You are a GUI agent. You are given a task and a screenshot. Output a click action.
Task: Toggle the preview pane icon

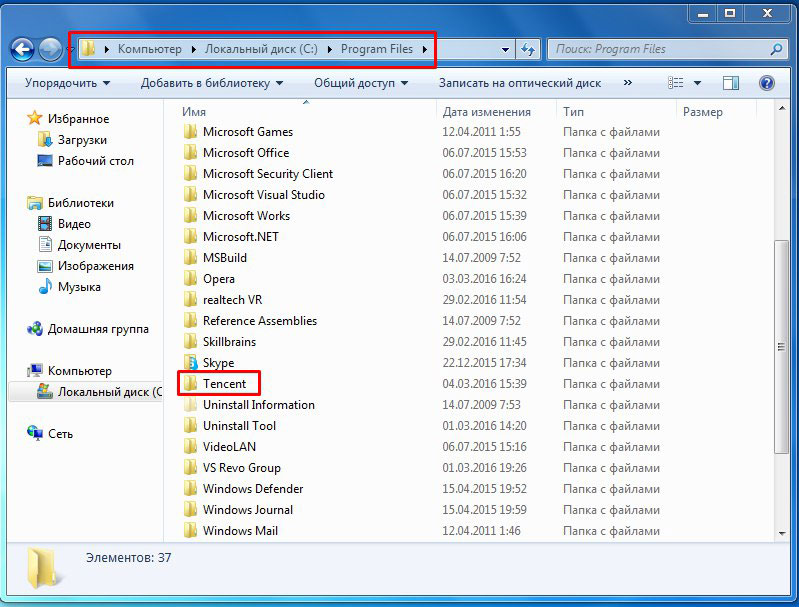[x=731, y=83]
